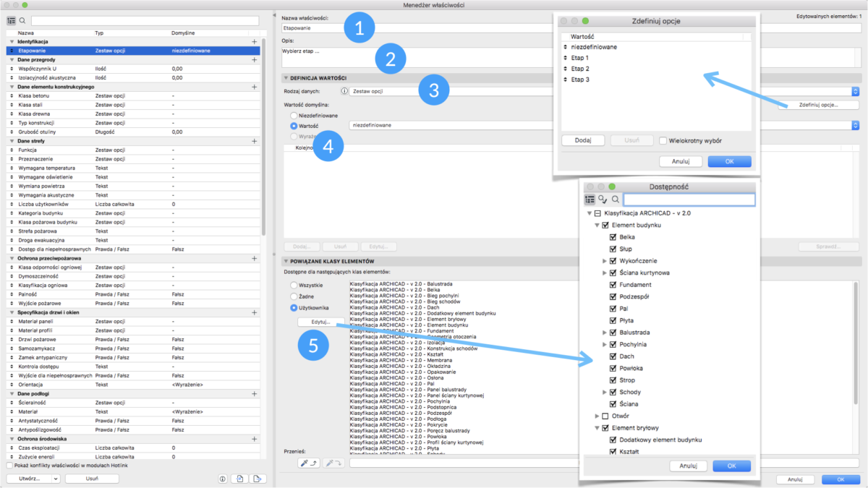
Task: Click the Dostępność search input field
Action: (689, 200)
